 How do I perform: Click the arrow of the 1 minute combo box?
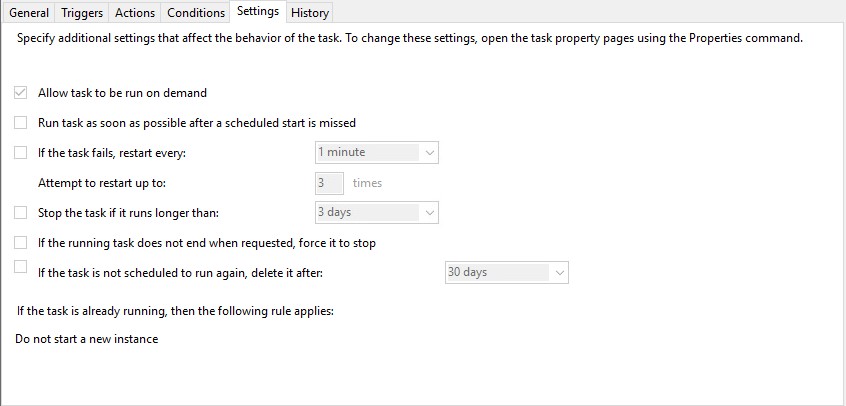tap(429, 153)
